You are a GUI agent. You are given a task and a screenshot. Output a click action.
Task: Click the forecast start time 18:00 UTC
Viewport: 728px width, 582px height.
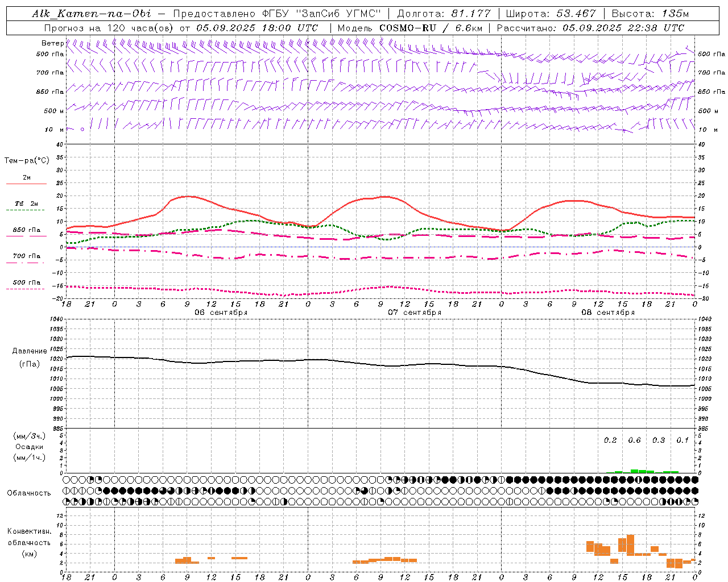coord(289,28)
